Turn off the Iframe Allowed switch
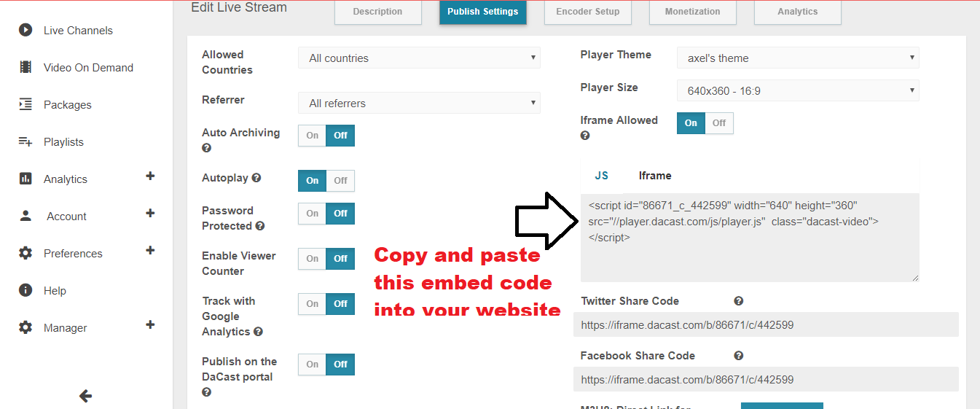Screen dimensions: 980x409 718,123
